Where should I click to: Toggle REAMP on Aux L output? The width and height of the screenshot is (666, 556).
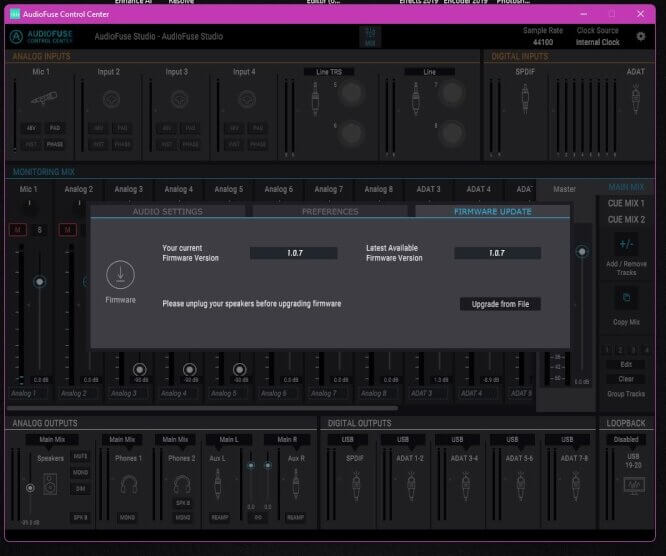point(220,517)
